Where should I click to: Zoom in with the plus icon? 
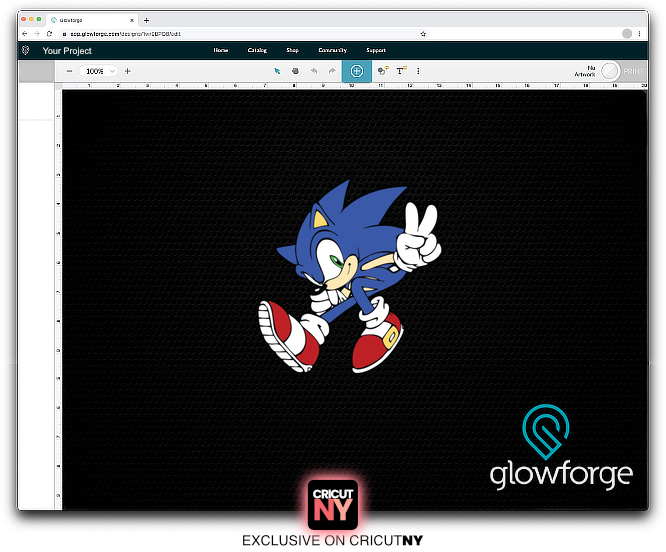point(127,71)
